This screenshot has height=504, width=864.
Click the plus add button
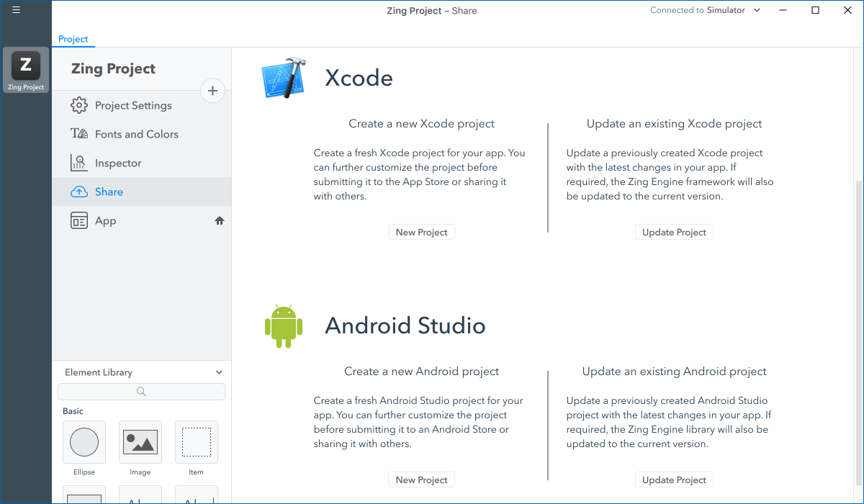pos(212,91)
